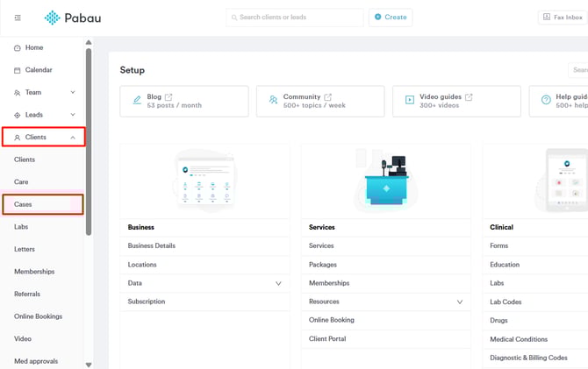Expand the Leads sidebar menu
588x369 pixels.
73,115
